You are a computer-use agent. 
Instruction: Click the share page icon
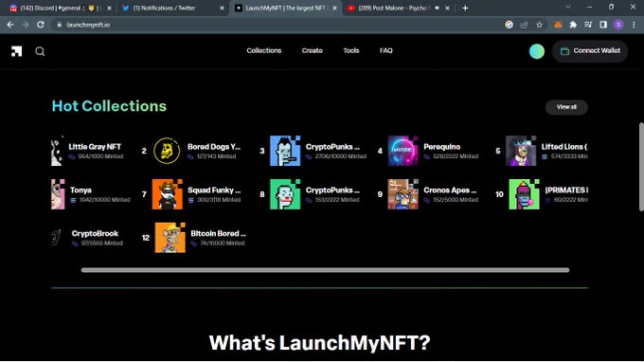click(524, 25)
